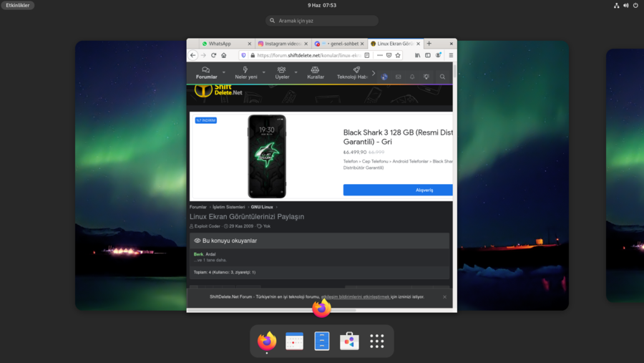
Task: Go back with Firefox back arrow
Action: coord(193,55)
